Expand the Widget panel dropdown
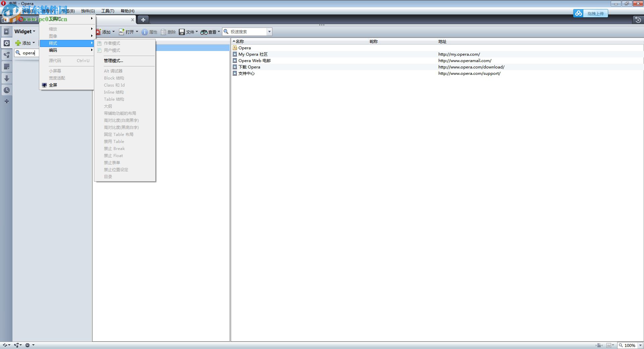This screenshot has width=644, height=349. point(25,32)
